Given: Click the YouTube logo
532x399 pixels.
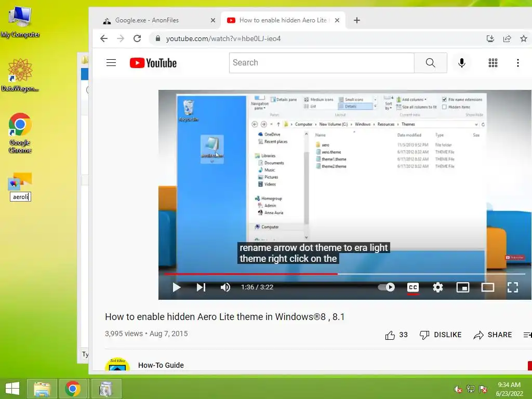Looking at the screenshot, I should 153,63.
